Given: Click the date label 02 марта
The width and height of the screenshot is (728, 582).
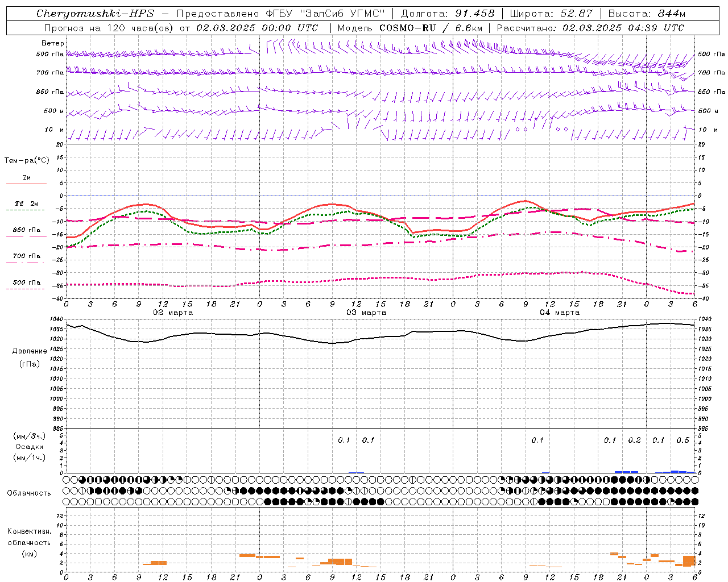Looking at the screenshot, I should (x=173, y=313).
